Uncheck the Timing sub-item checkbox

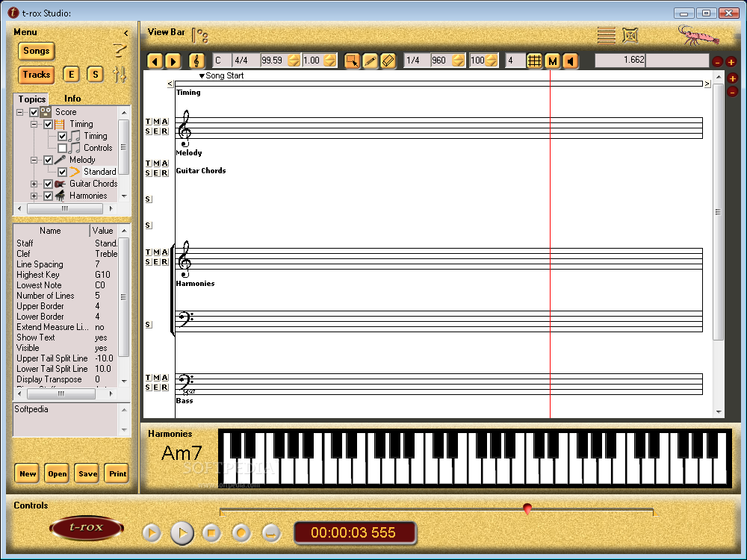coord(63,136)
